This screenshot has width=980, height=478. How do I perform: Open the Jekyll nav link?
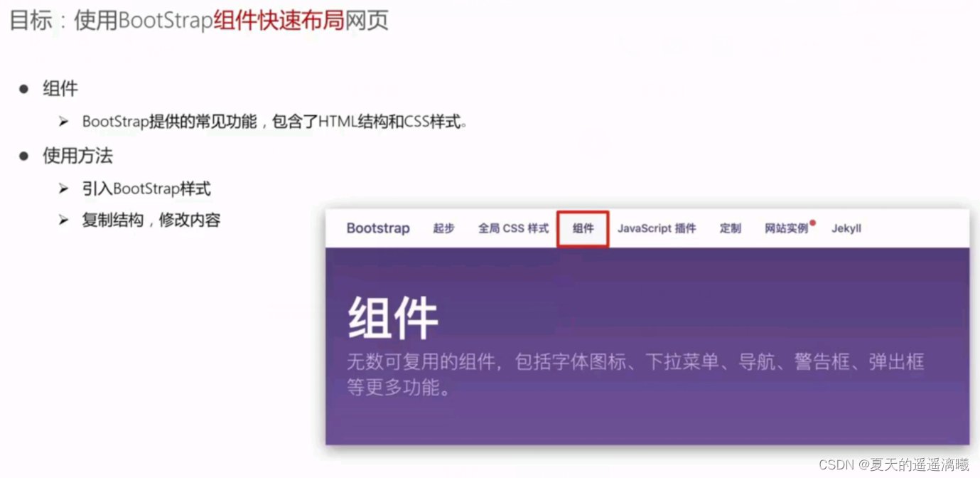click(846, 228)
